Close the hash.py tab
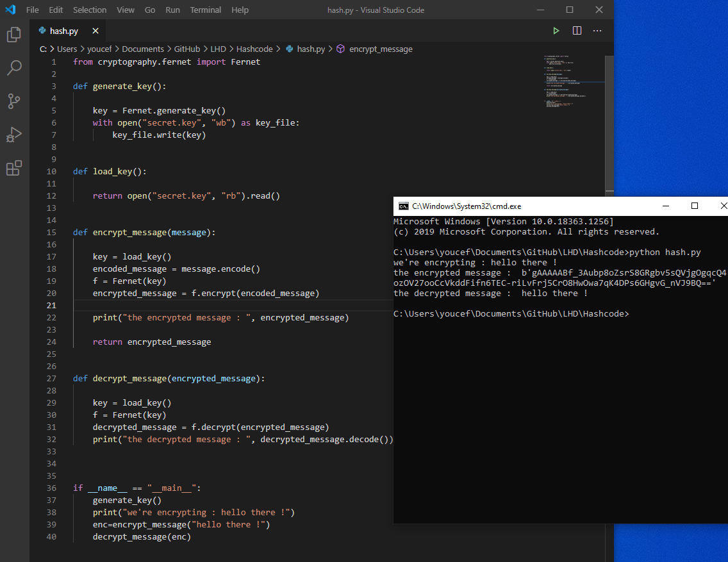Viewport: 728px width, 562px height. [95, 31]
